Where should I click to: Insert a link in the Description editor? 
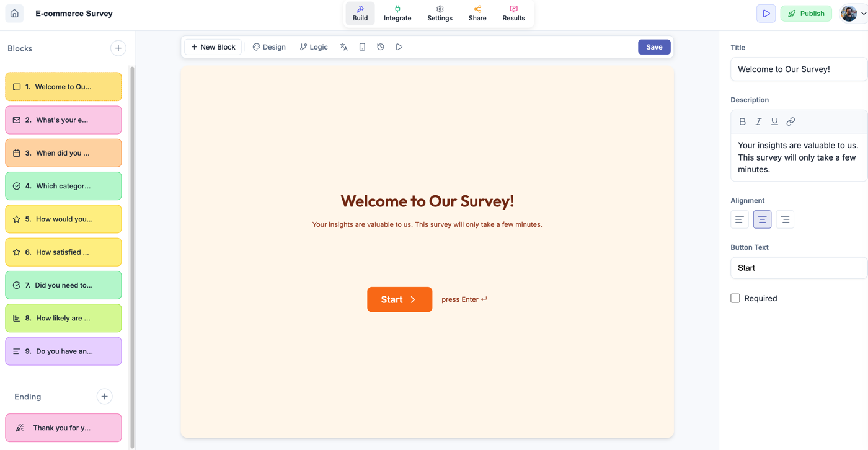790,121
